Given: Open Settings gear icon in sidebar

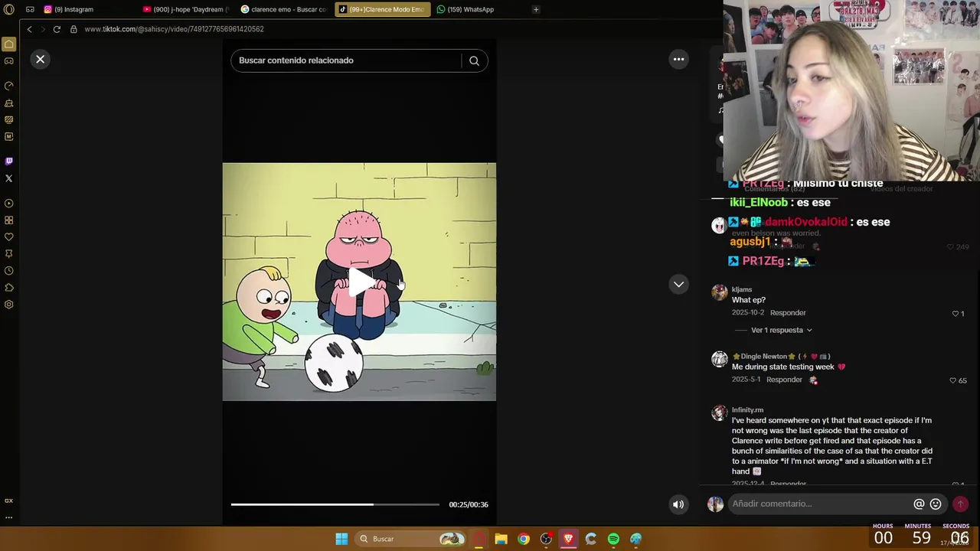Looking at the screenshot, I should coord(8,305).
